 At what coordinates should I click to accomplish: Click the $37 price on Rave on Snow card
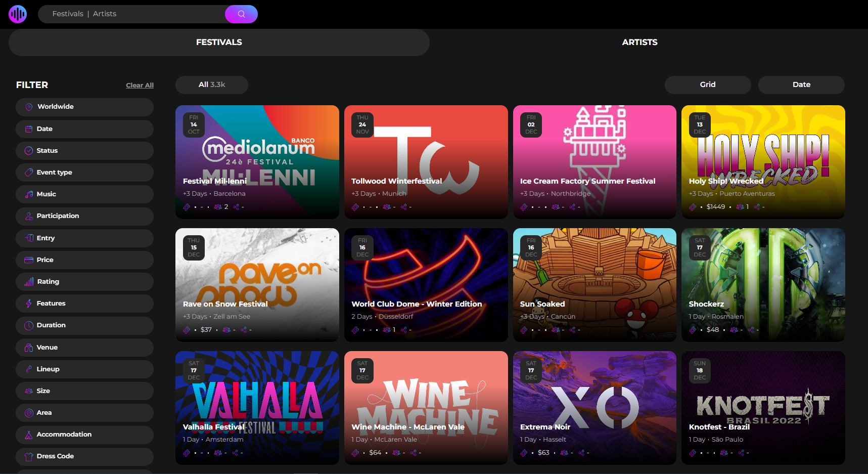pos(206,330)
